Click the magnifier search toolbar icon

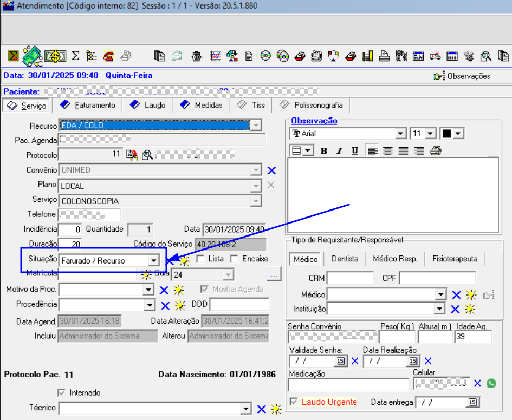click(485, 56)
